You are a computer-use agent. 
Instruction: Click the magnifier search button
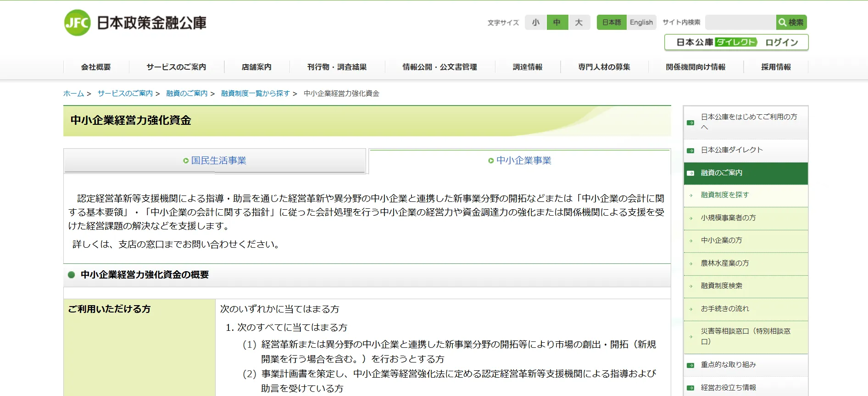click(x=791, y=22)
